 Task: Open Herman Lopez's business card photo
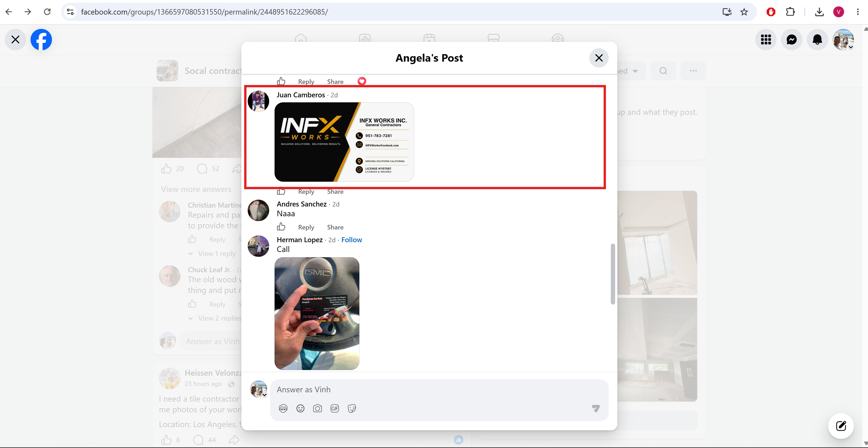[317, 314]
